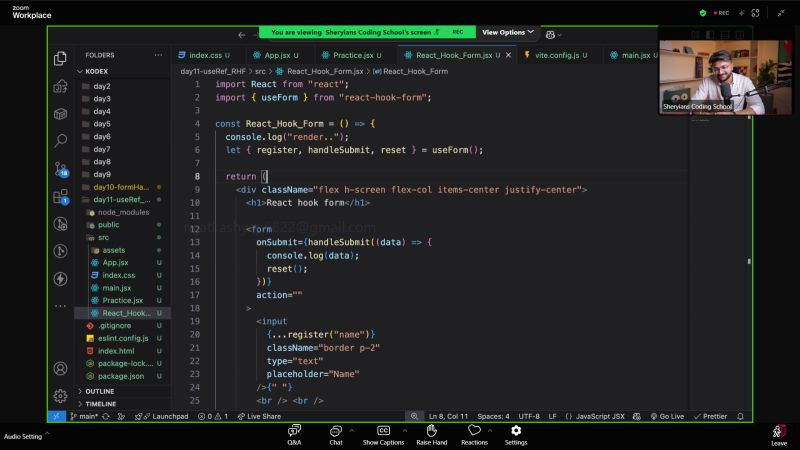This screenshot has height=450, width=800.
Task: Click the LF end-of-line indicator
Action: (x=552, y=416)
